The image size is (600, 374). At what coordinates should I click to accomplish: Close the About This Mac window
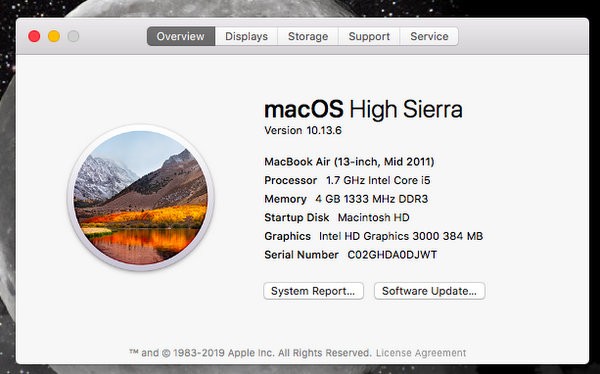pos(34,36)
